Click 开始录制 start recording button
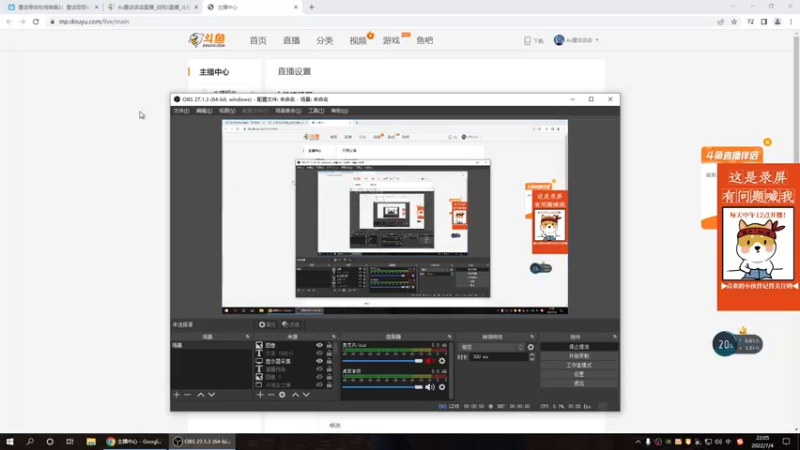Image resolution: width=800 pixels, height=450 pixels. tap(579, 356)
